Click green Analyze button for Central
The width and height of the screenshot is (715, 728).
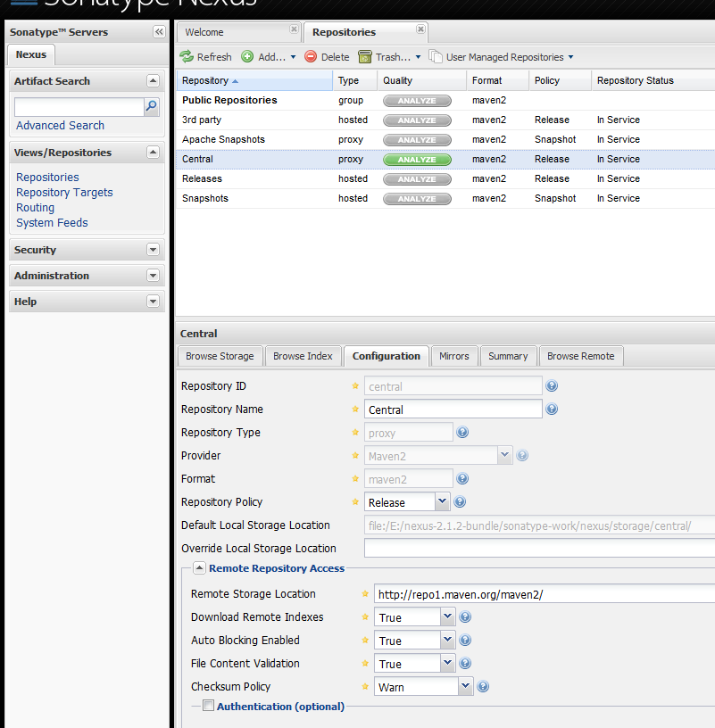417,159
